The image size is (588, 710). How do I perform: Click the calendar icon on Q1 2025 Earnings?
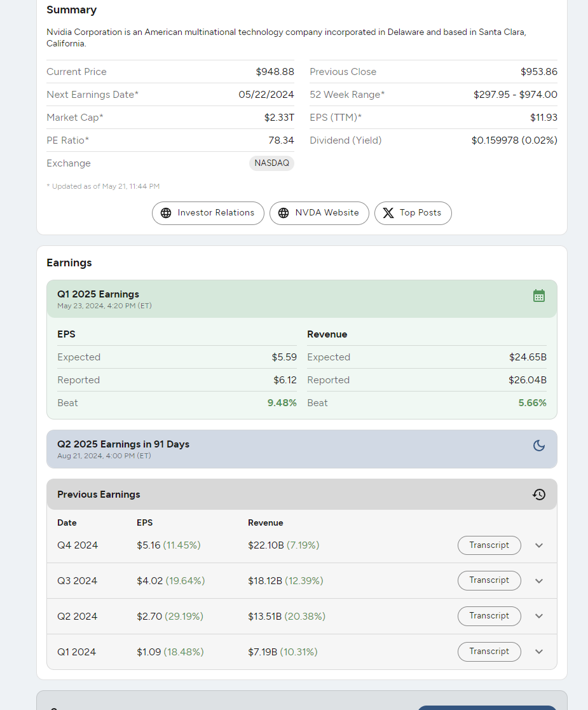539,296
